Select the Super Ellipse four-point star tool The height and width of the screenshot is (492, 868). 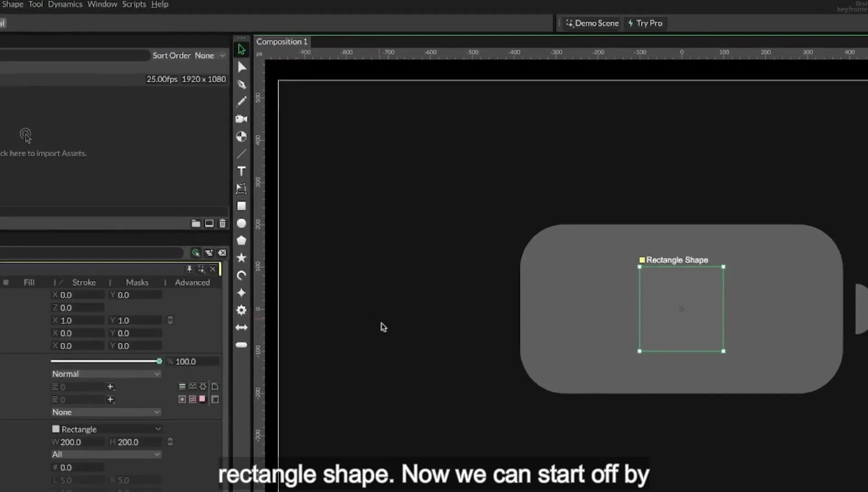241,293
